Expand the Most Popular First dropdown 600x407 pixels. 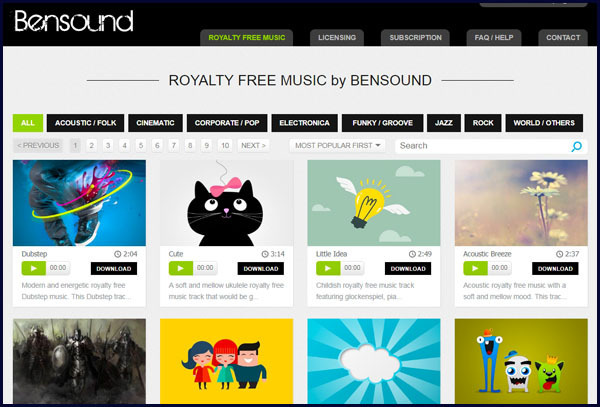click(x=337, y=146)
